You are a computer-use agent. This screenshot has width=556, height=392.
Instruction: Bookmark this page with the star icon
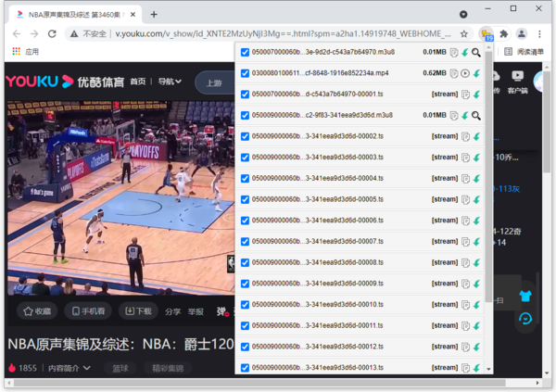click(464, 33)
